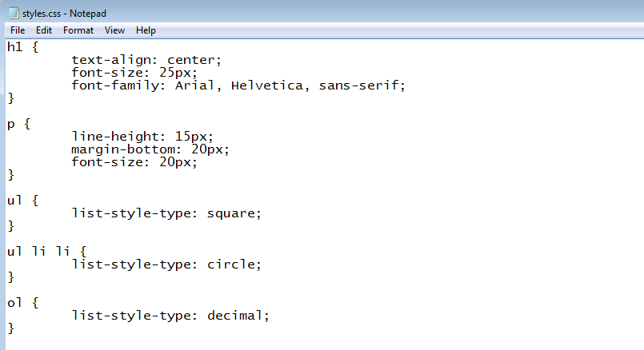Open the File menu
This screenshot has height=350, width=644.
18,30
